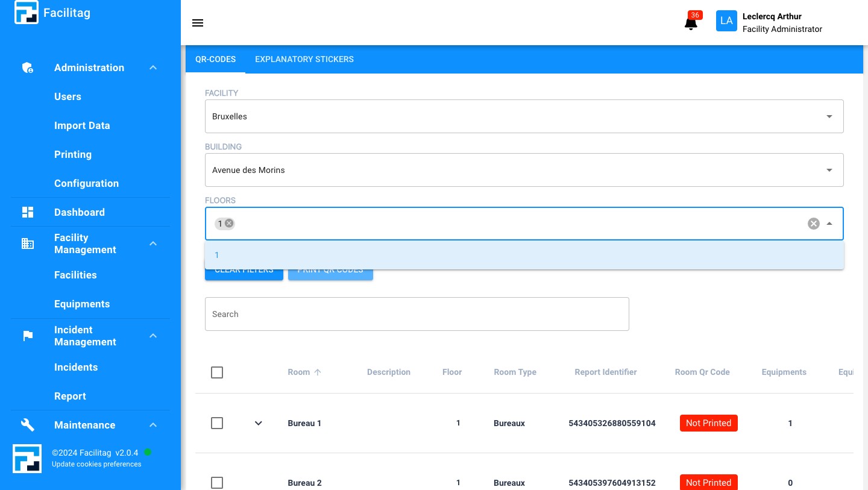Collapse the Administration sidebar section
868x490 pixels.
click(153, 68)
